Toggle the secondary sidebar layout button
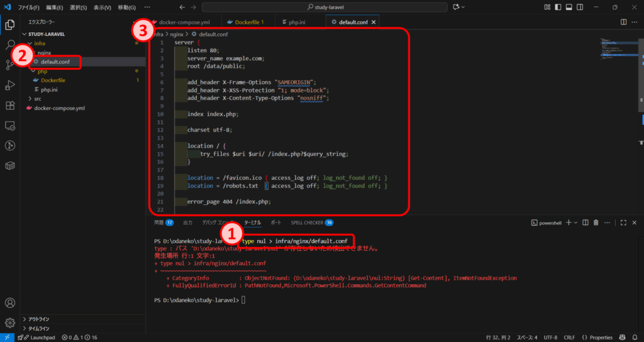644x342 pixels. (580, 7)
